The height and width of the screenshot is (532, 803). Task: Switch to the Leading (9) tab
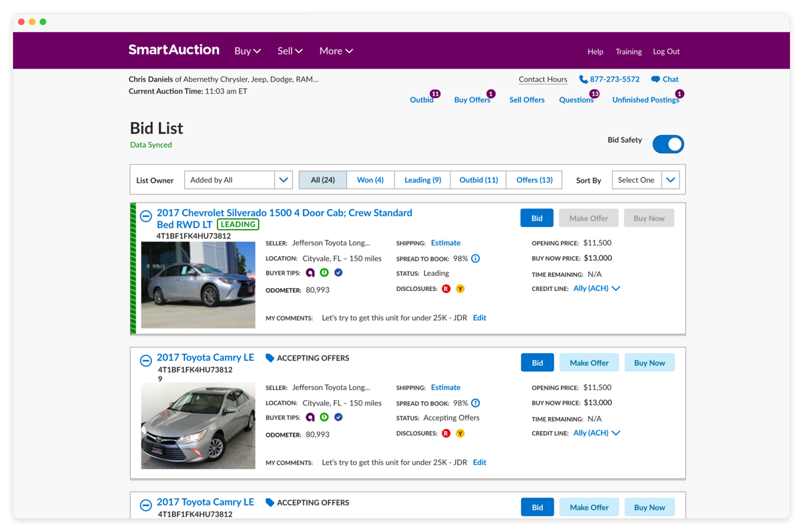(x=422, y=180)
